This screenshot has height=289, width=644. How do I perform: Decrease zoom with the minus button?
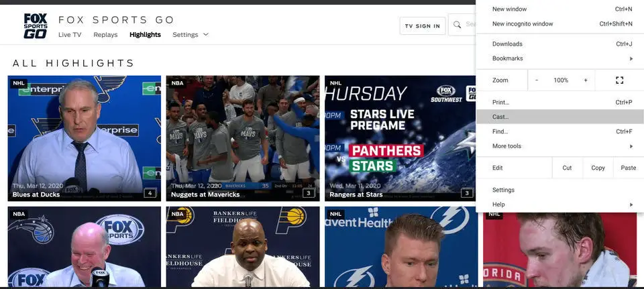537,80
